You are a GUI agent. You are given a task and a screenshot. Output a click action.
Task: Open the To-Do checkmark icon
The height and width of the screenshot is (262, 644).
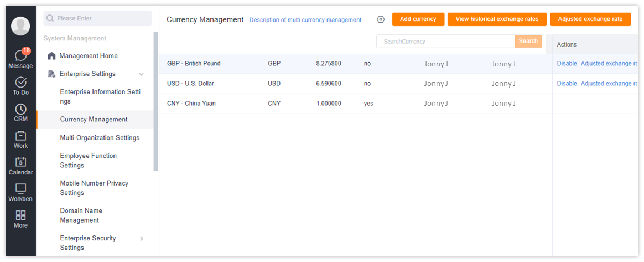pos(20,83)
